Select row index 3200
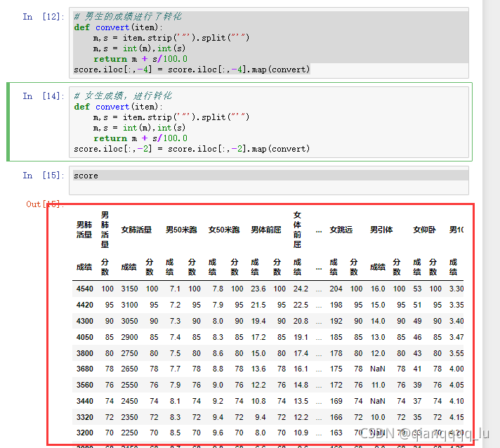Screen dimensions: 500x448 coord(85,433)
